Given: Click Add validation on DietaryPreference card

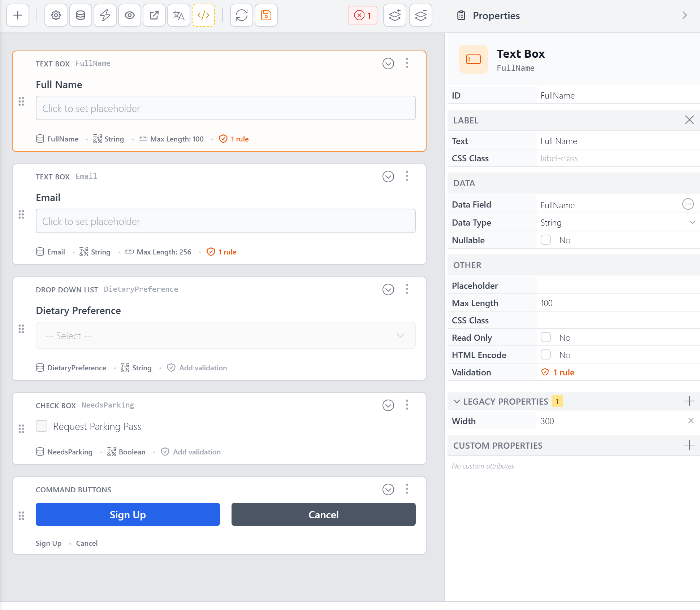Looking at the screenshot, I should [197, 368].
